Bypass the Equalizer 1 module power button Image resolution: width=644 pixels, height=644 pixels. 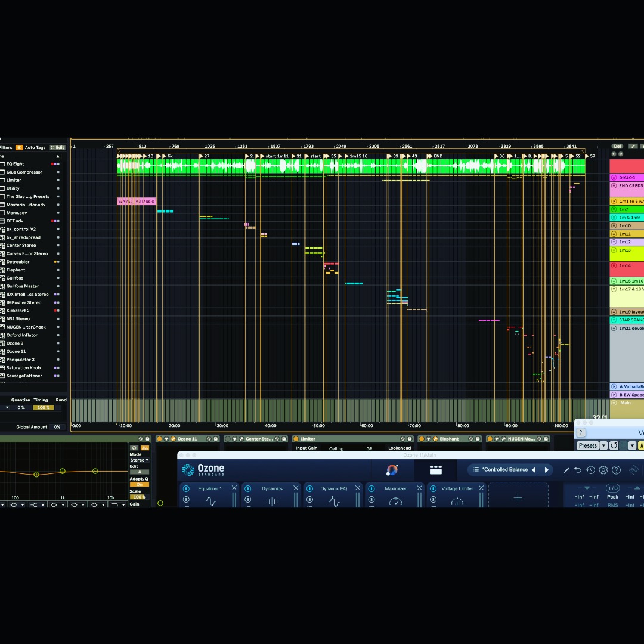tap(186, 488)
